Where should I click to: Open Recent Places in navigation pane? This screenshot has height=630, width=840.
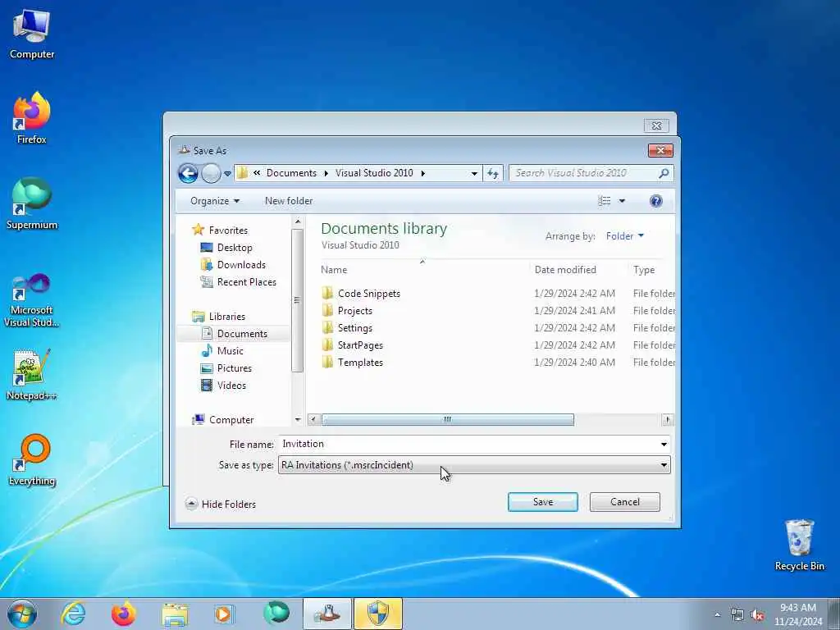click(246, 282)
